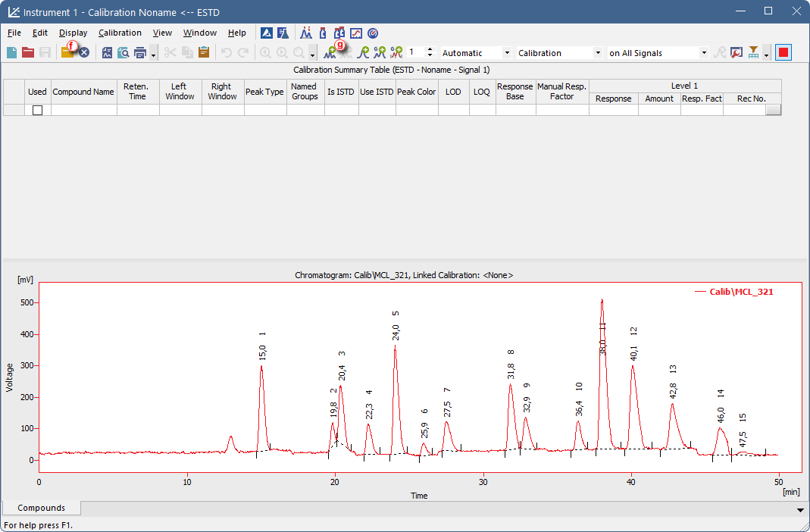The height and width of the screenshot is (532, 810).
Task: Increase the calibration level with the up arrow
Action: pos(430,49)
